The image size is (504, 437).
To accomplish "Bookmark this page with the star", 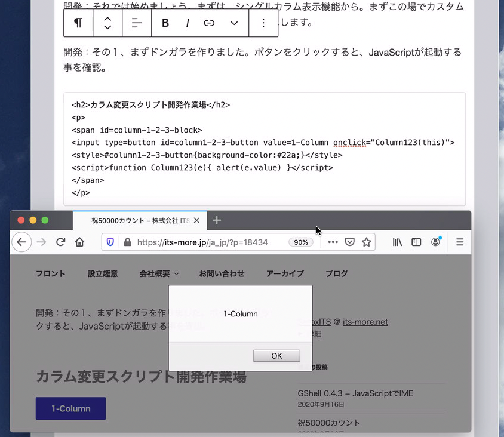I will coord(367,242).
